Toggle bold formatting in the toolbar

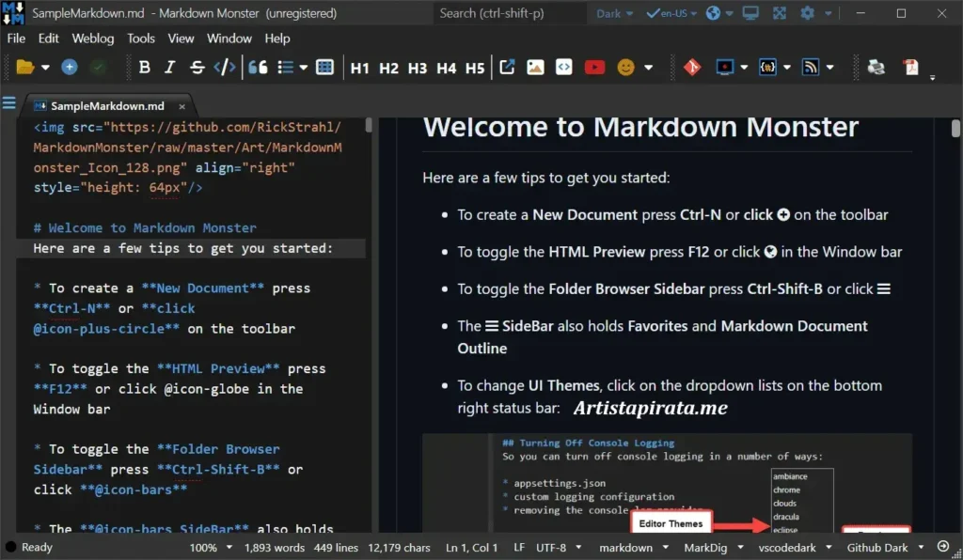tap(145, 67)
